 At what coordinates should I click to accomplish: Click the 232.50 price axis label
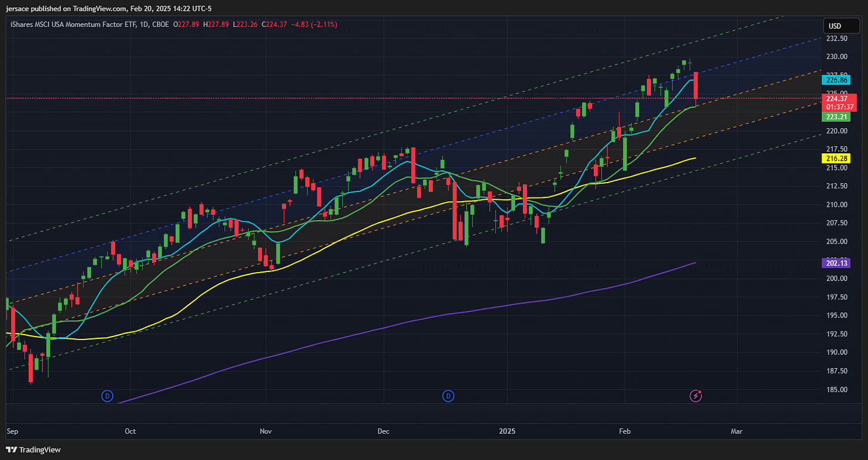[x=837, y=39]
